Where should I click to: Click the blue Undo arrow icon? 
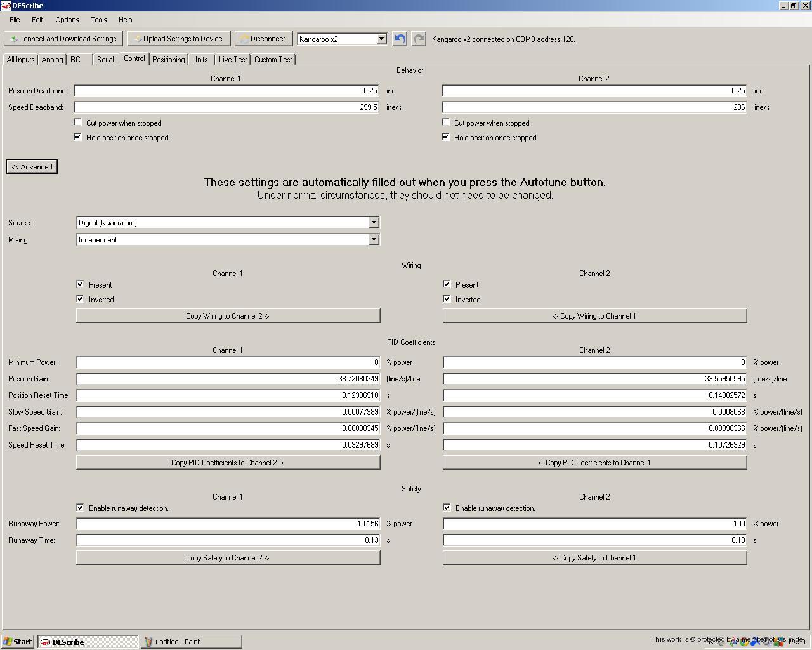[x=399, y=39]
